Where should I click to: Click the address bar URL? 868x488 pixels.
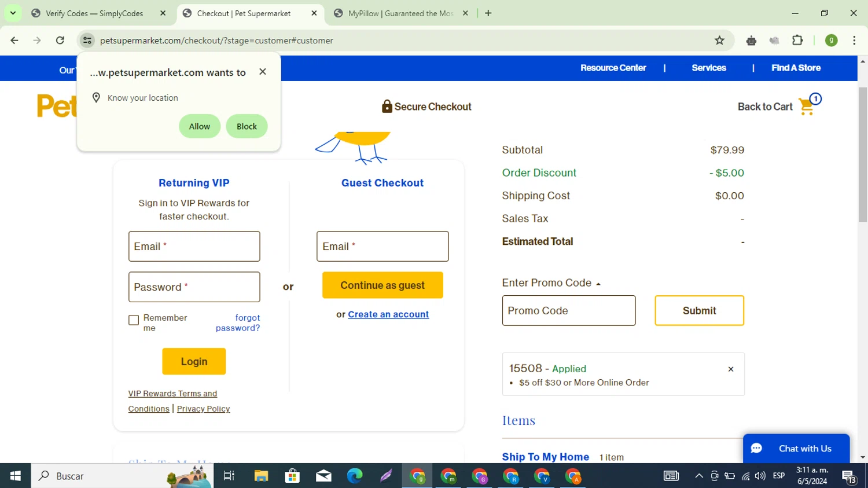(x=216, y=41)
